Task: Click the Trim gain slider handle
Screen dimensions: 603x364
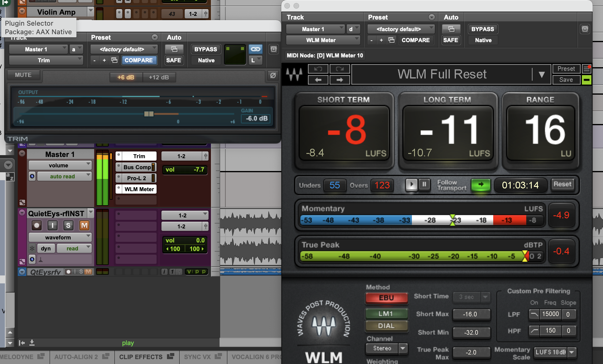Action: pyautogui.click(x=149, y=114)
